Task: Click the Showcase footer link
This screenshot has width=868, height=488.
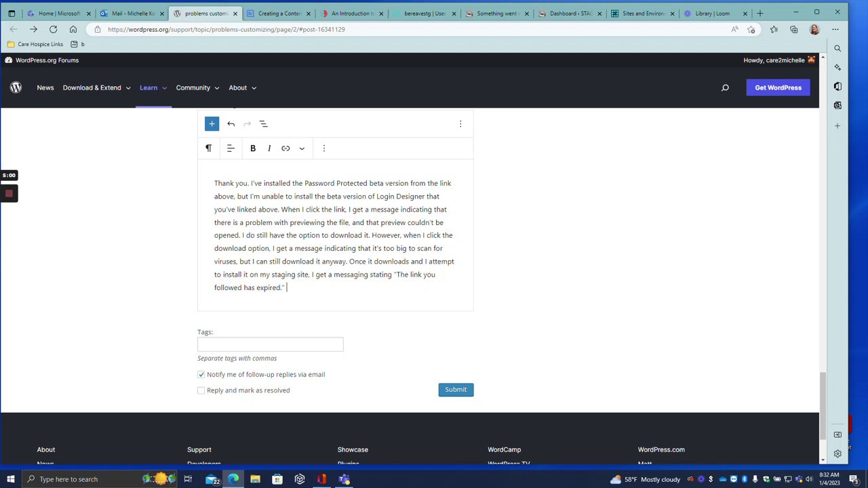Action: coord(353,449)
